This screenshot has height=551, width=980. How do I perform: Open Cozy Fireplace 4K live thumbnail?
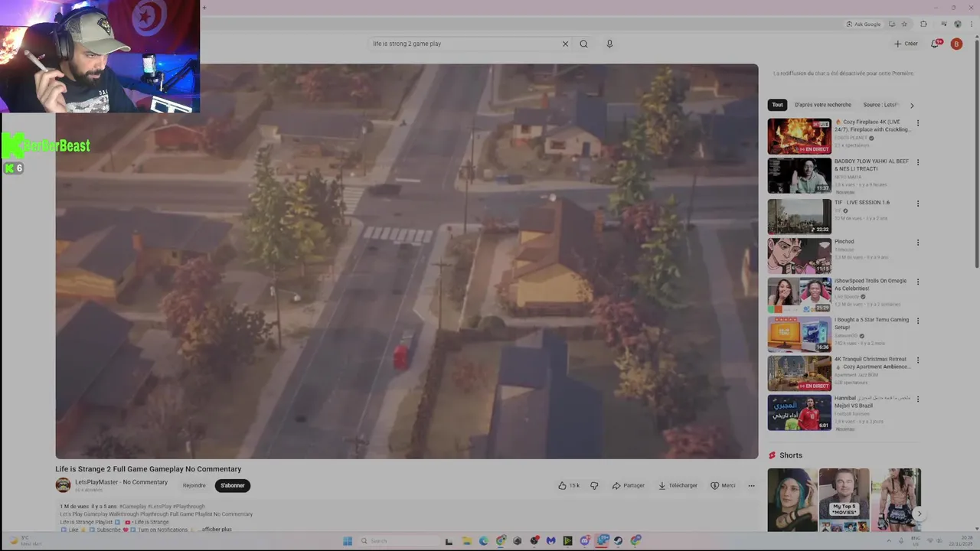tap(799, 136)
